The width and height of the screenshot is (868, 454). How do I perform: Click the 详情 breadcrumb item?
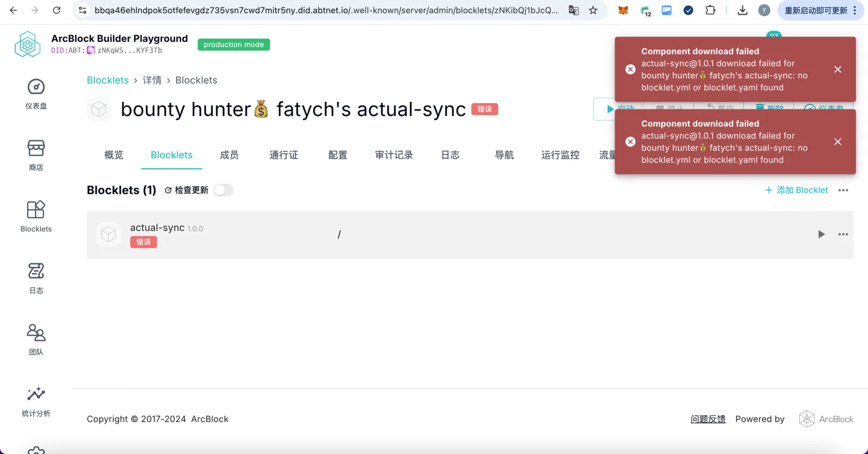152,80
